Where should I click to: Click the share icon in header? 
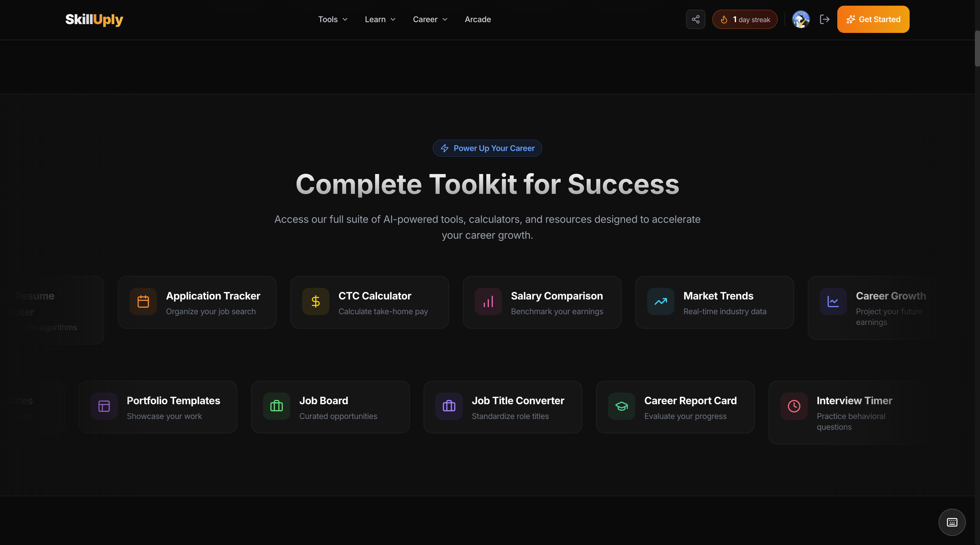[695, 19]
